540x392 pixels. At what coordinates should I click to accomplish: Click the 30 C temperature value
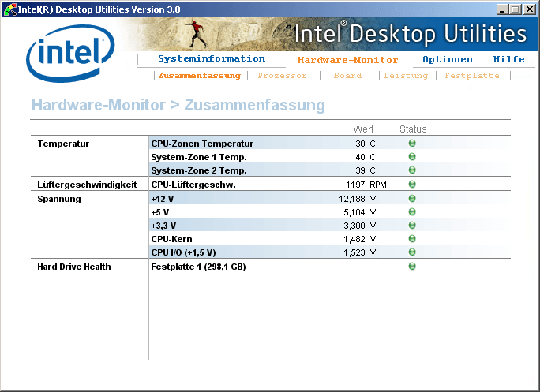pos(366,144)
